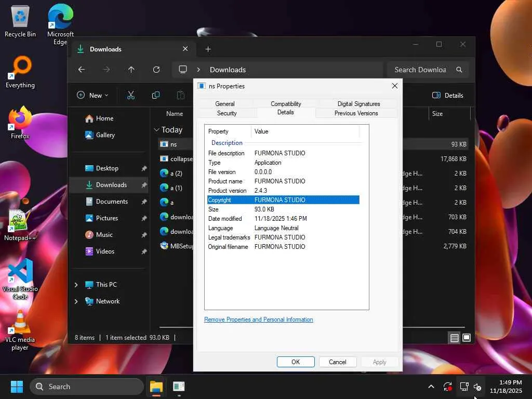
Task: Add a new File Explorer tab
Action: tap(208, 49)
